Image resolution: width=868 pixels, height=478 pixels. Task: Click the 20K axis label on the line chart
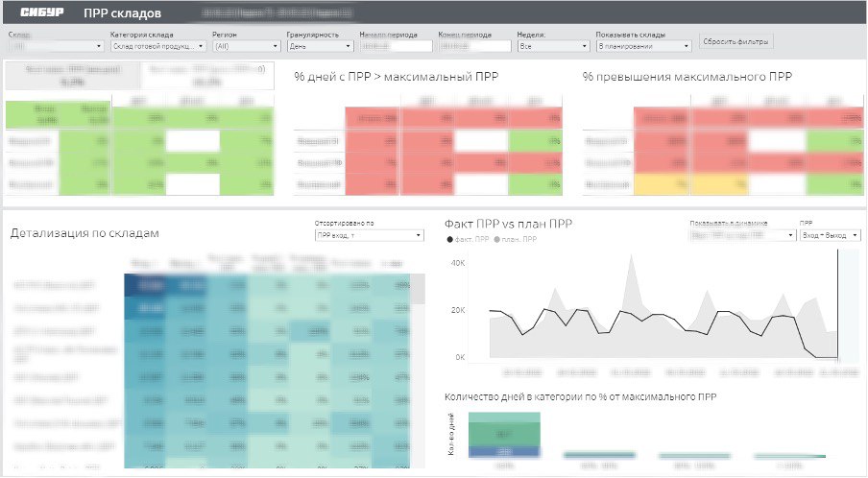[x=458, y=310]
